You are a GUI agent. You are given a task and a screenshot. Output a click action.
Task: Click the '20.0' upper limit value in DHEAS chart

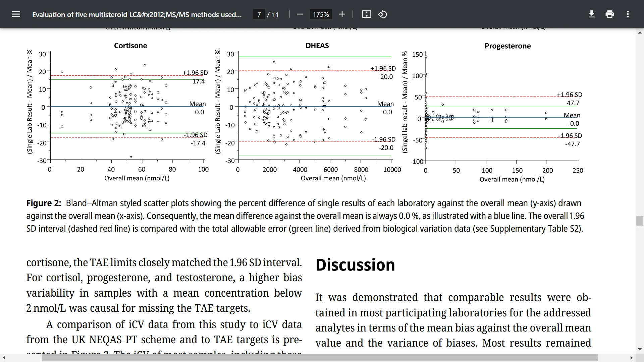386,77
